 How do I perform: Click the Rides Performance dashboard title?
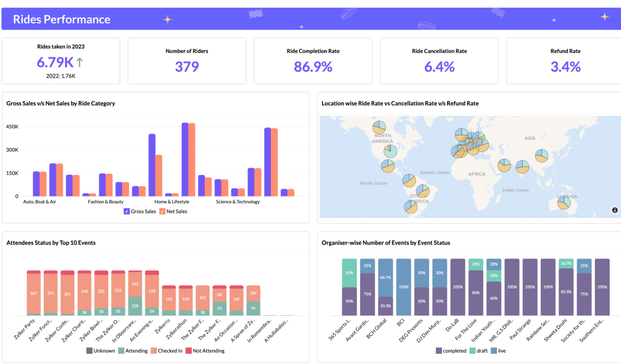point(62,19)
